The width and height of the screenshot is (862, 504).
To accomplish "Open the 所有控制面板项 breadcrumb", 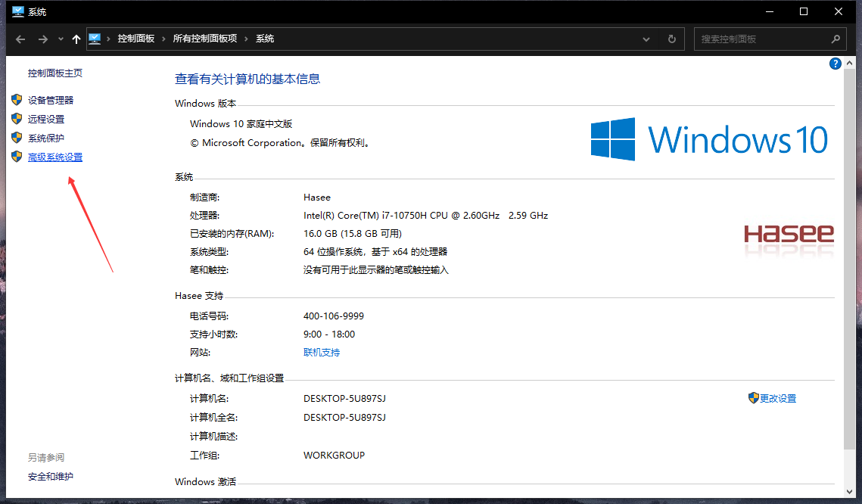I will 205,39.
